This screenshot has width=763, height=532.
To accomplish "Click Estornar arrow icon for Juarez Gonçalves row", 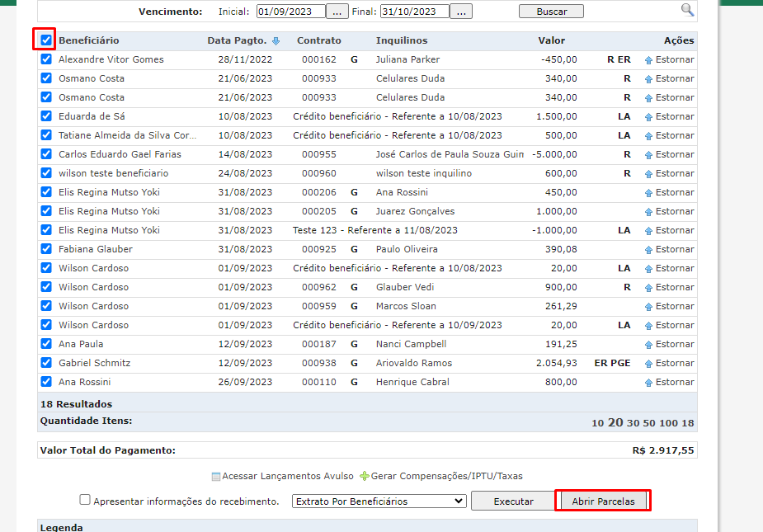I will [x=648, y=212].
